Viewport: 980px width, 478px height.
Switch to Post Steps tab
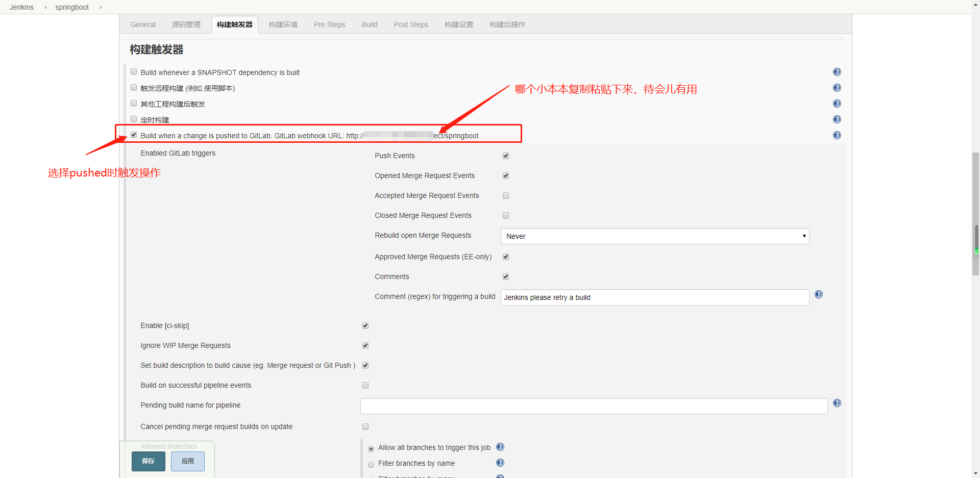(411, 24)
